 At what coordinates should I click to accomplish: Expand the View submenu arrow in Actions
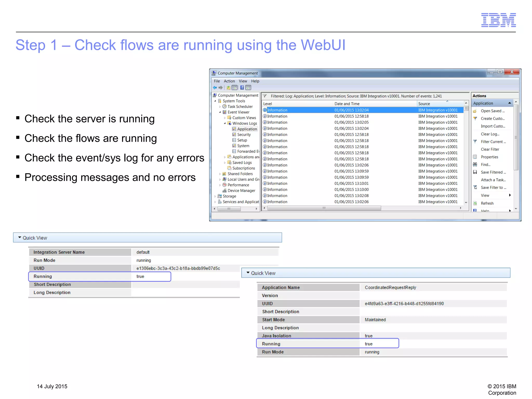click(x=510, y=195)
